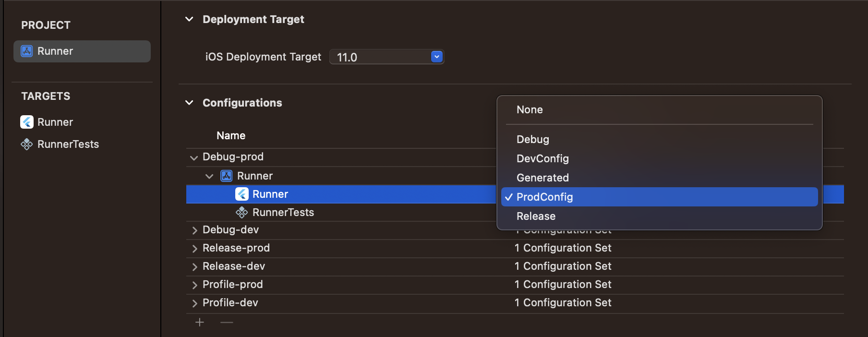This screenshot has width=868, height=337.
Task: Select the Profile-prod configuration name
Action: pyautogui.click(x=232, y=284)
